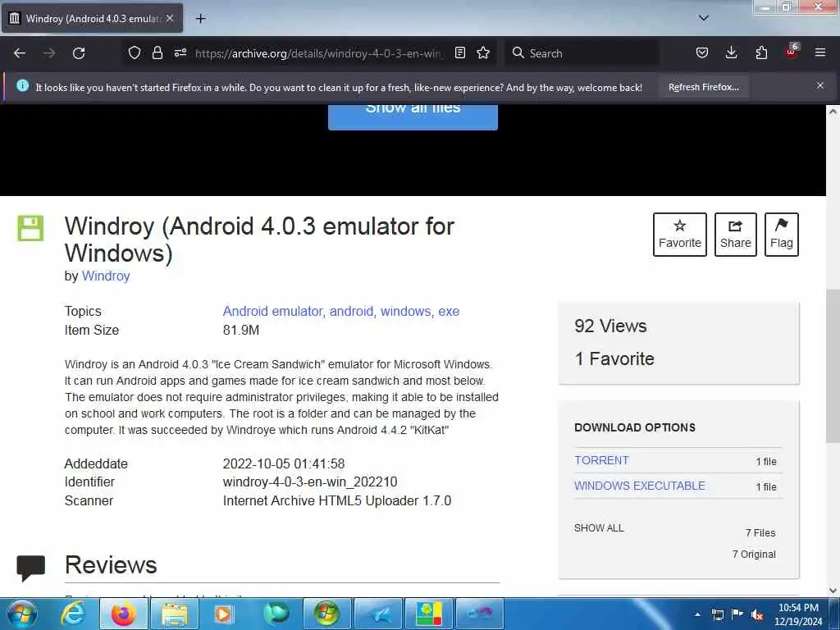Open site permissions icon in address bar
Screen dimensions: 840x630
[x=180, y=52]
